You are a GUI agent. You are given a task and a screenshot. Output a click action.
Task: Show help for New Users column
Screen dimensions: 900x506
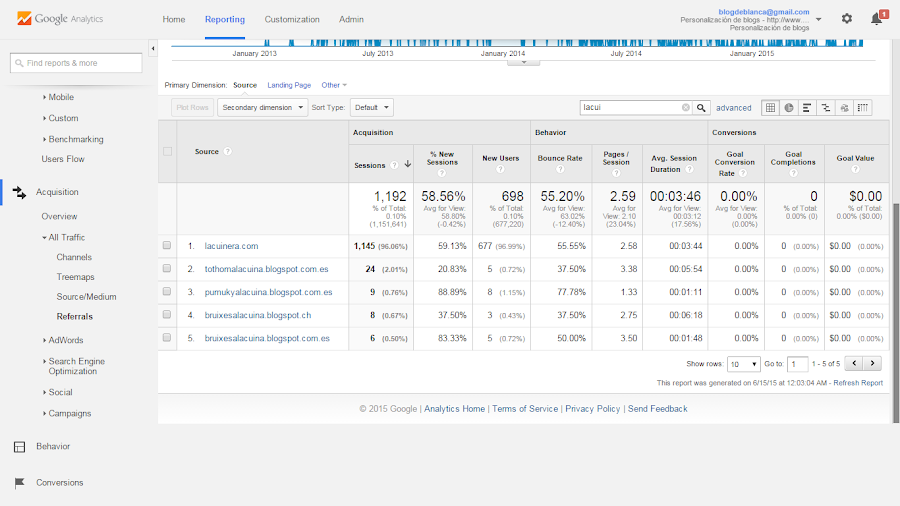pyautogui.click(x=500, y=169)
